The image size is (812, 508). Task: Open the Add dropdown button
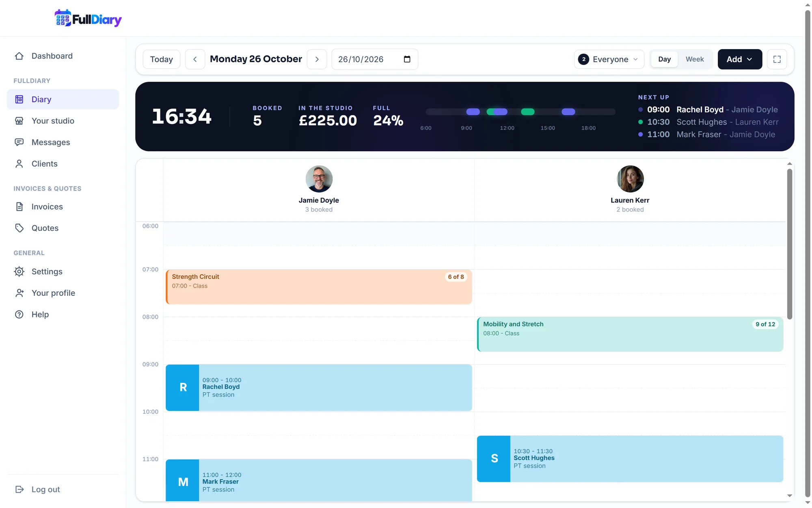740,59
